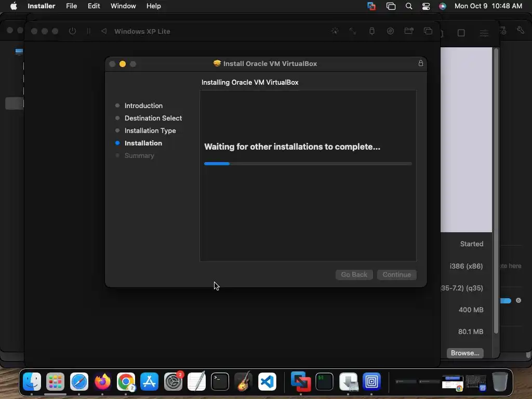Click the 'Started' status text
Image resolution: width=532 pixels, height=399 pixels.
point(472,244)
